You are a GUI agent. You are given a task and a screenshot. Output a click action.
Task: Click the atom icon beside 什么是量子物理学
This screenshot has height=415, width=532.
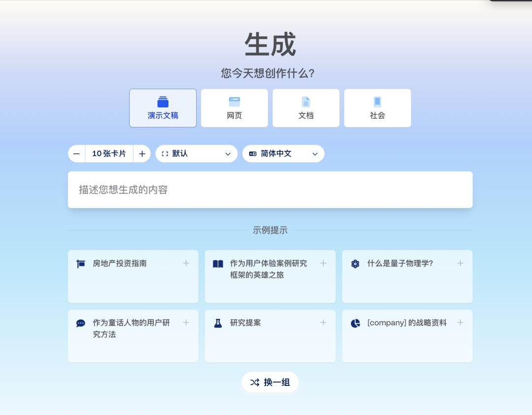click(x=355, y=264)
